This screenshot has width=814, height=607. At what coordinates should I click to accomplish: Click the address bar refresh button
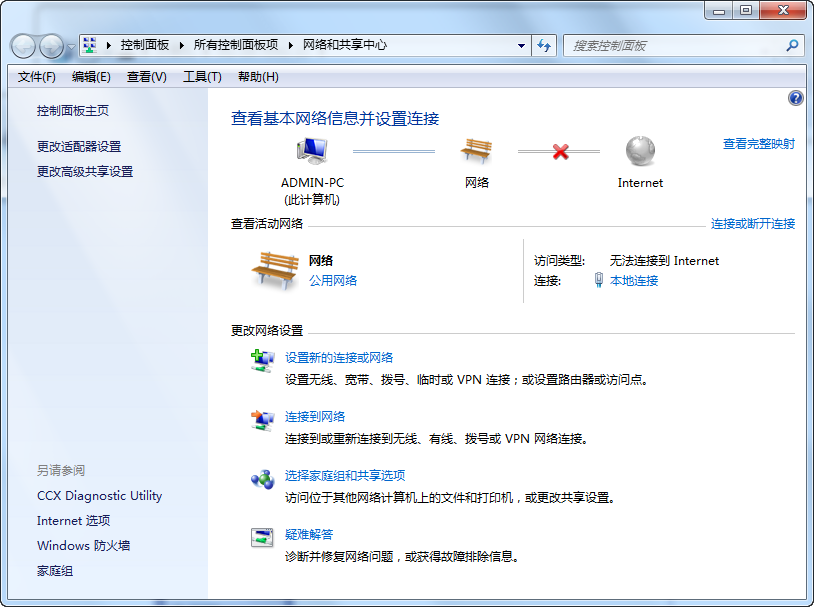pyautogui.click(x=545, y=45)
